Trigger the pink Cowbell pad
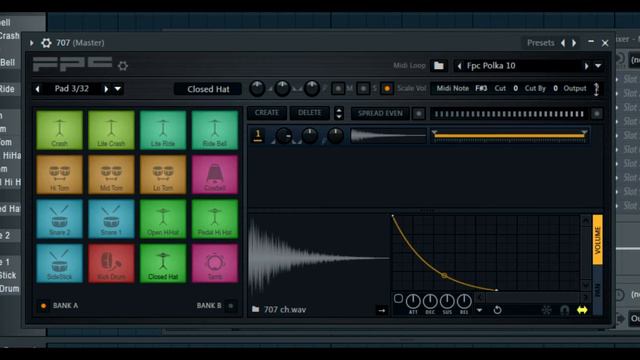This screenshot has height=360, width=640. click(x=215, y=175)
